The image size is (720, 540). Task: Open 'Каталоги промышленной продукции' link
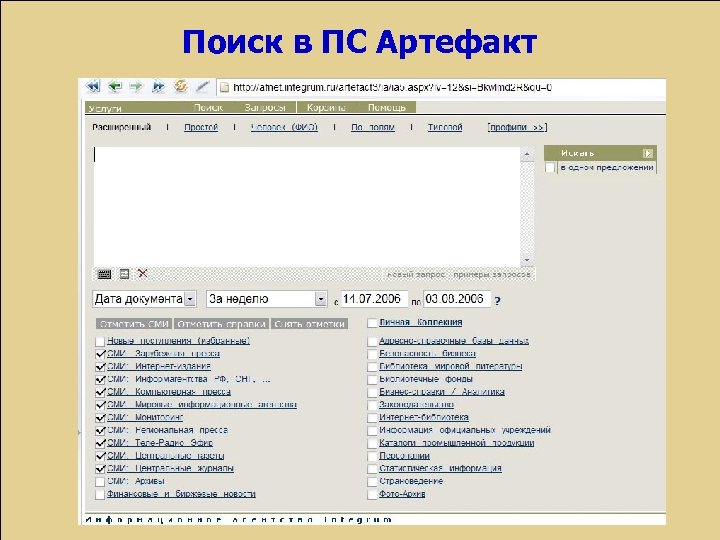click(x=456, y=443)
